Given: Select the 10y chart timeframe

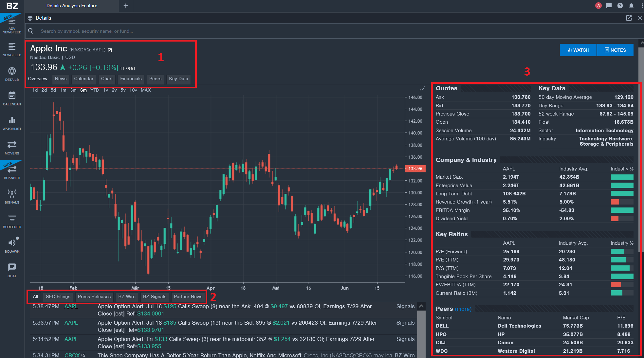Looking at the screenshot, I should pyautogui.click(x=133, y=90).
